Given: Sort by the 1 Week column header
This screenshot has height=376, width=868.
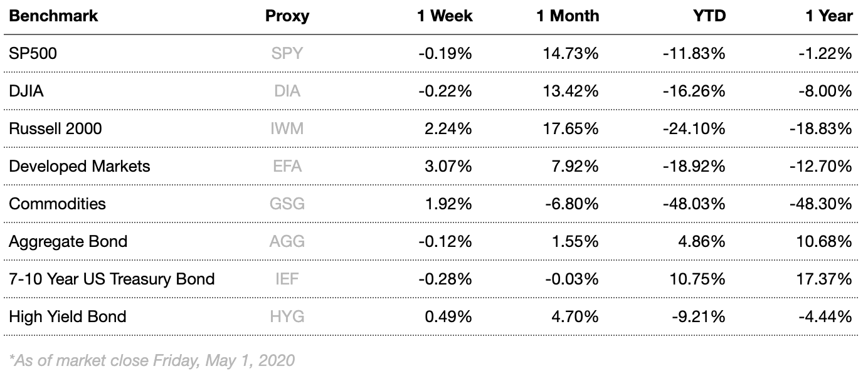Looking at the screenshot, I should tap(445, 16).
